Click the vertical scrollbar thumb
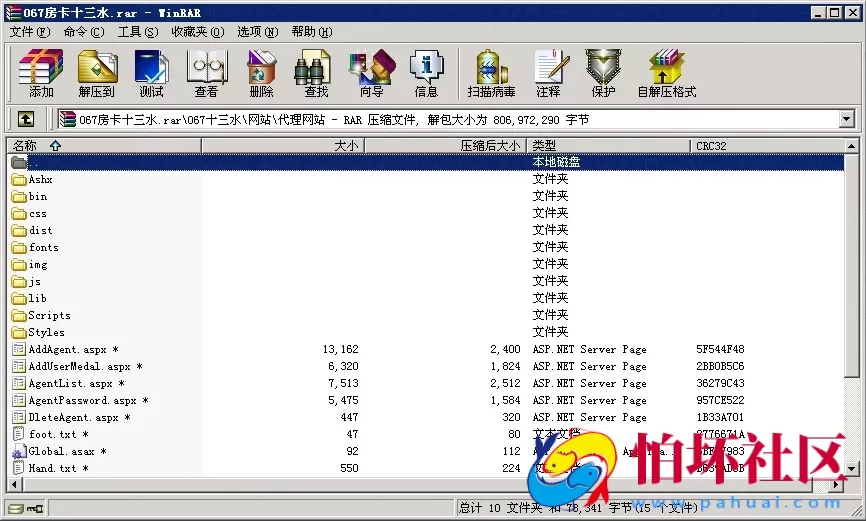The width and height of the screenshot is (866, 521). point(852,265)
